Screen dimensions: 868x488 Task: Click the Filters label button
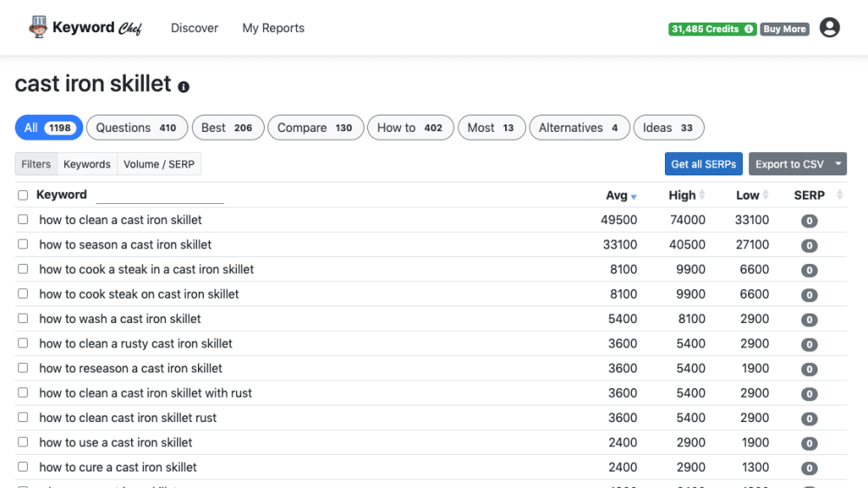[x=36, y=164]
